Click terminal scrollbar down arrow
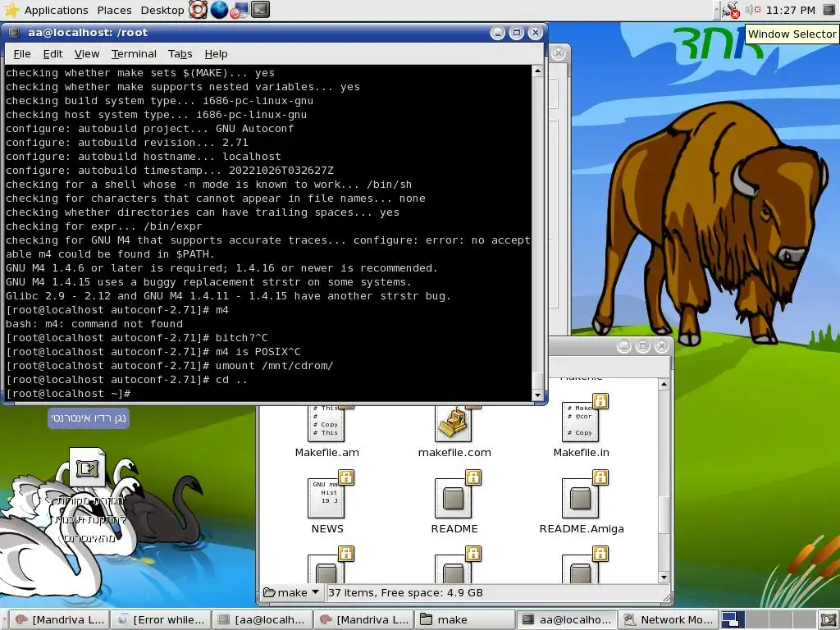Image resolution: width=840 pixels, height=630 pixels. pyautogui.click(x=538, y=395)
